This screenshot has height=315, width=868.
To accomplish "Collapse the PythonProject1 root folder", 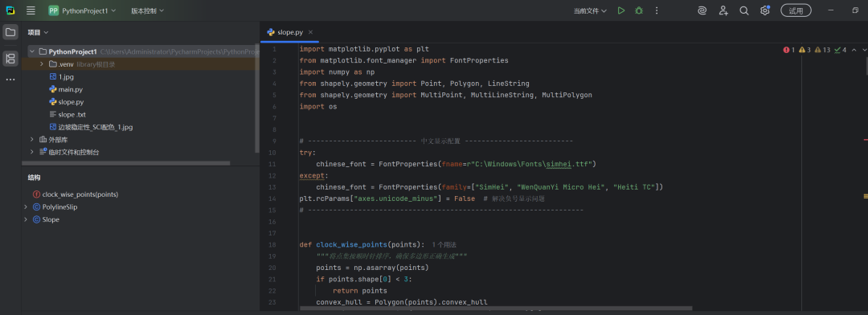I will click(x=32, y=51).
